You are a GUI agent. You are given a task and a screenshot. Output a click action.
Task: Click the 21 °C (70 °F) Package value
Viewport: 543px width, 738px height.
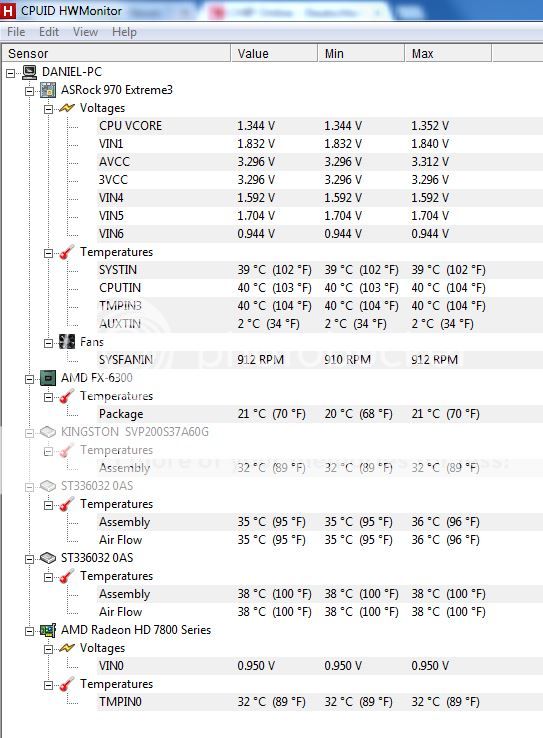pyautogui.click(x=272, y=414)
